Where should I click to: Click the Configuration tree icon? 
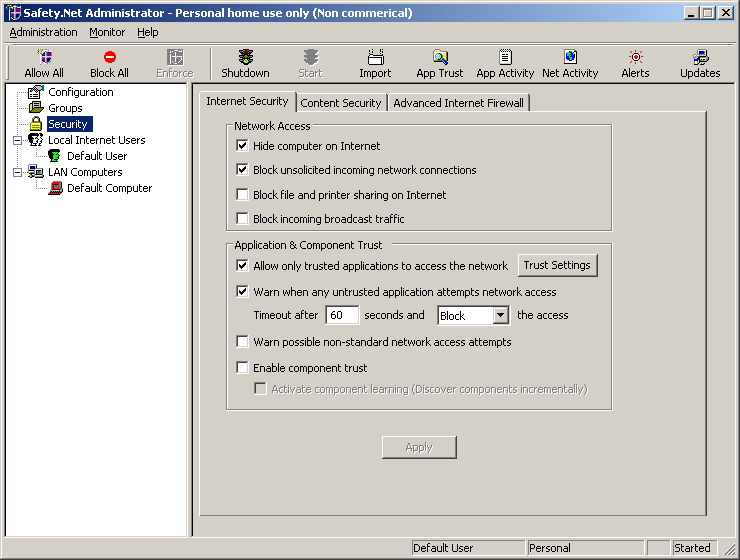click(36, 92)
